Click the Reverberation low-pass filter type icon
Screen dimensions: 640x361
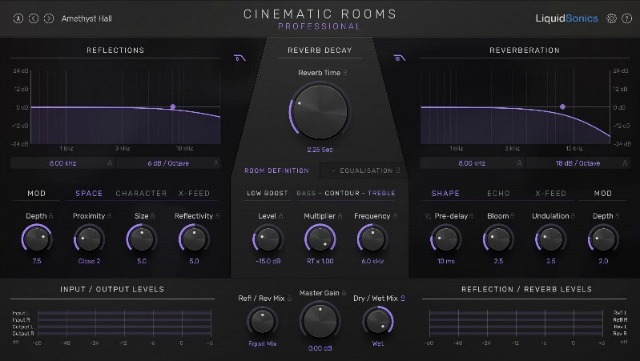(x=400, y=58)
